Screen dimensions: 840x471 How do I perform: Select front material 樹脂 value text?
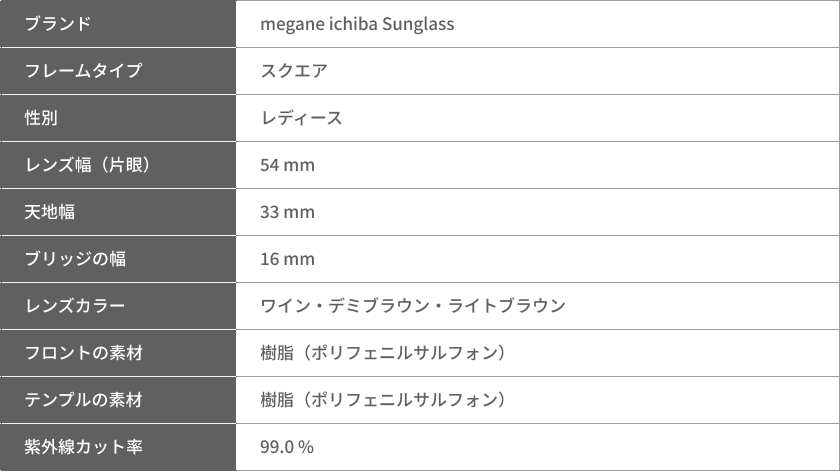point(384,353)
